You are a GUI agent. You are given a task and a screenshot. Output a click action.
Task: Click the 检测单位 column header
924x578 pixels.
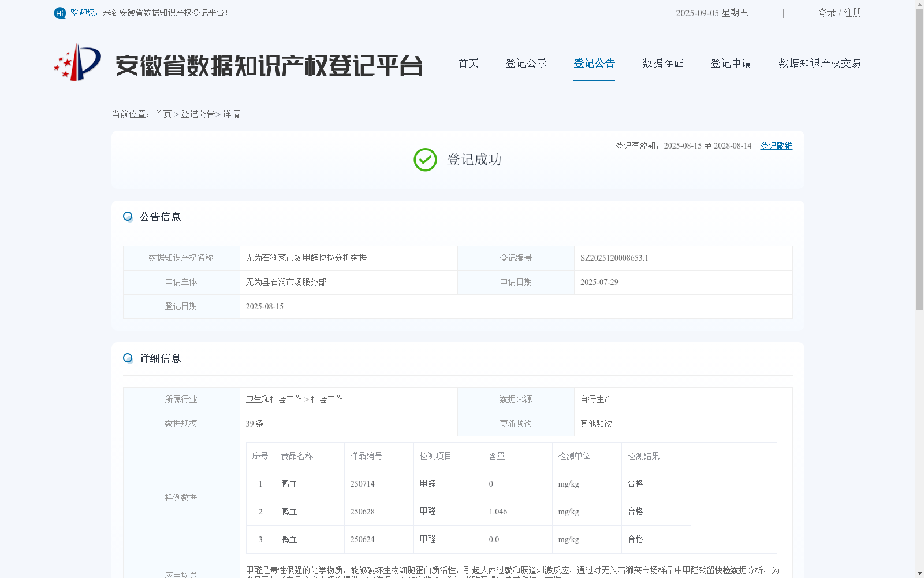574,456
